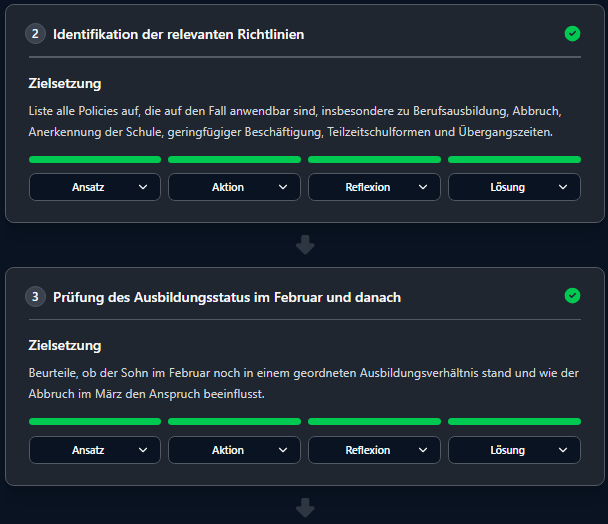Open the Ansatz dropdown in step 3

pos(95,450)
